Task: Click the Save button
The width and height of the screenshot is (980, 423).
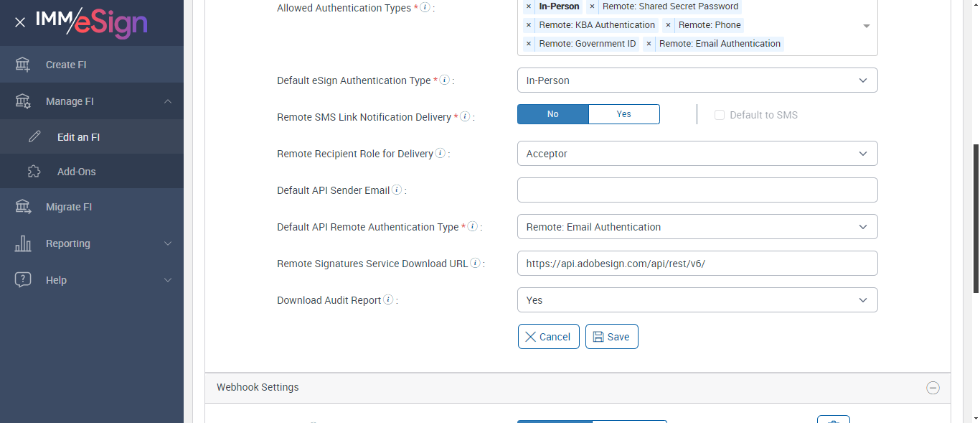Action: click(611, 337)
